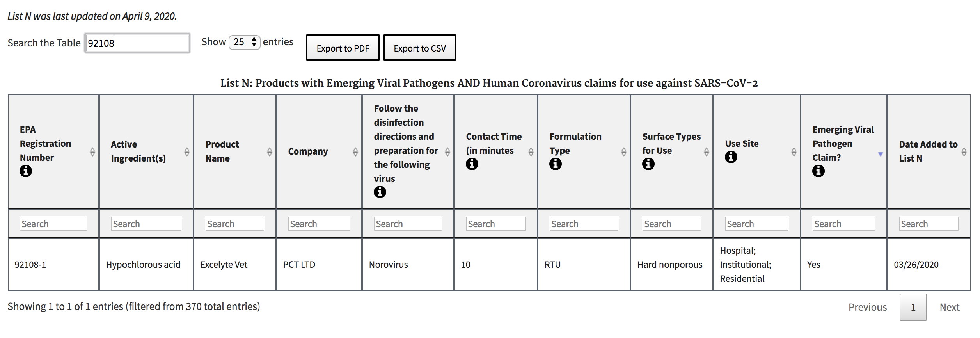Viewport: 980px width, 338px height.
Task: Sort table by Product Name column
Action: [x=270, y=152]
